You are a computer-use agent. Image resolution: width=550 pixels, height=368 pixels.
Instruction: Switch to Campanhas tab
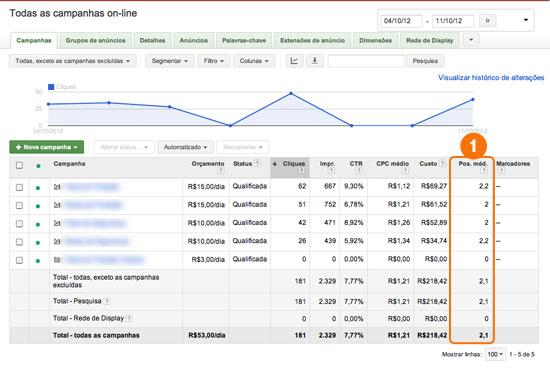coord(34,40)
